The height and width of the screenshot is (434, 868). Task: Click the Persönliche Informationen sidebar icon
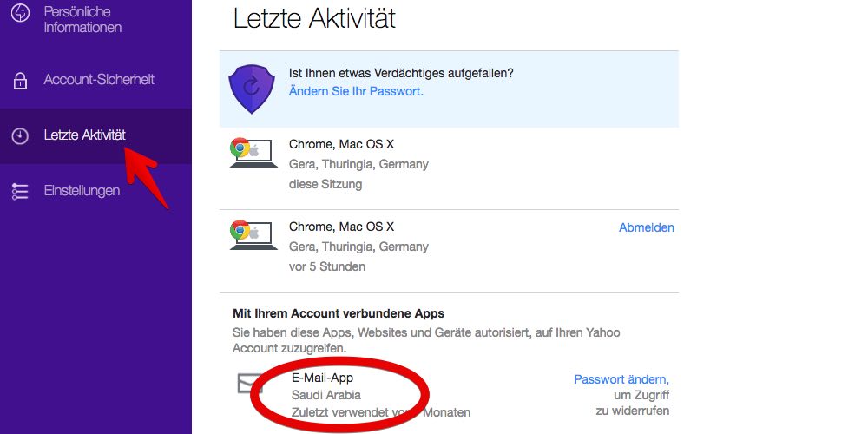[21, 12]
